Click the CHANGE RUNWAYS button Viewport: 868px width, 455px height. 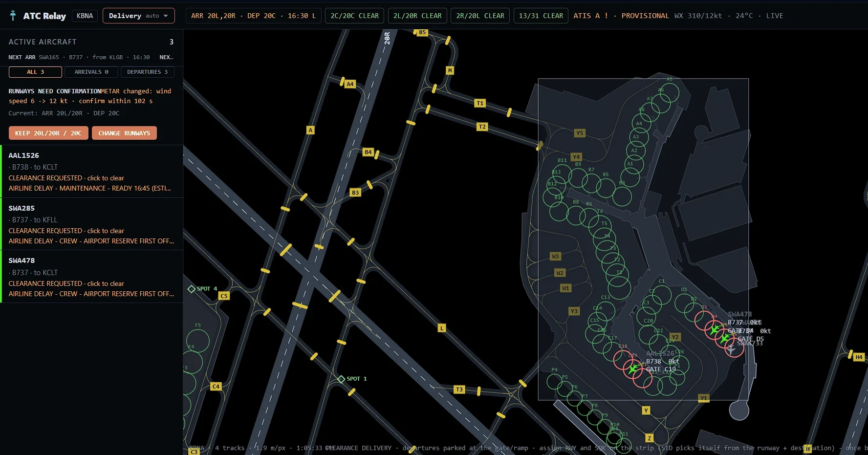click(x=124, y=133)
